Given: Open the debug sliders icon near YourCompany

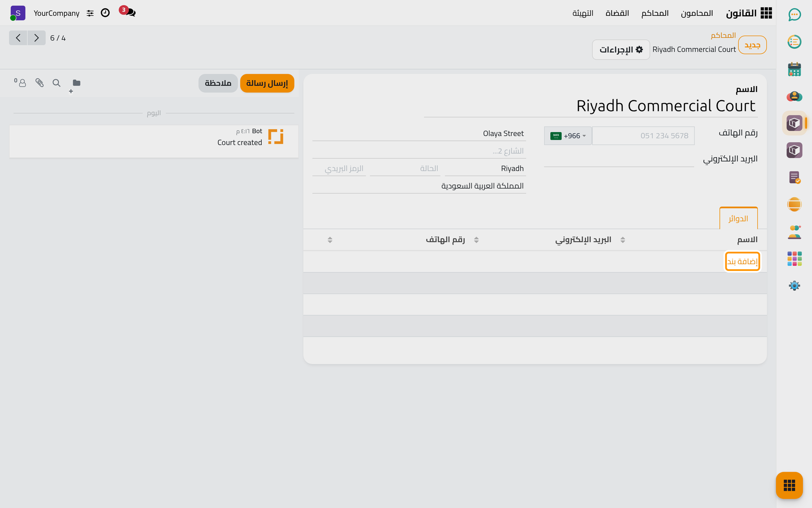Looking at the screenshot, I should [90, 13].
